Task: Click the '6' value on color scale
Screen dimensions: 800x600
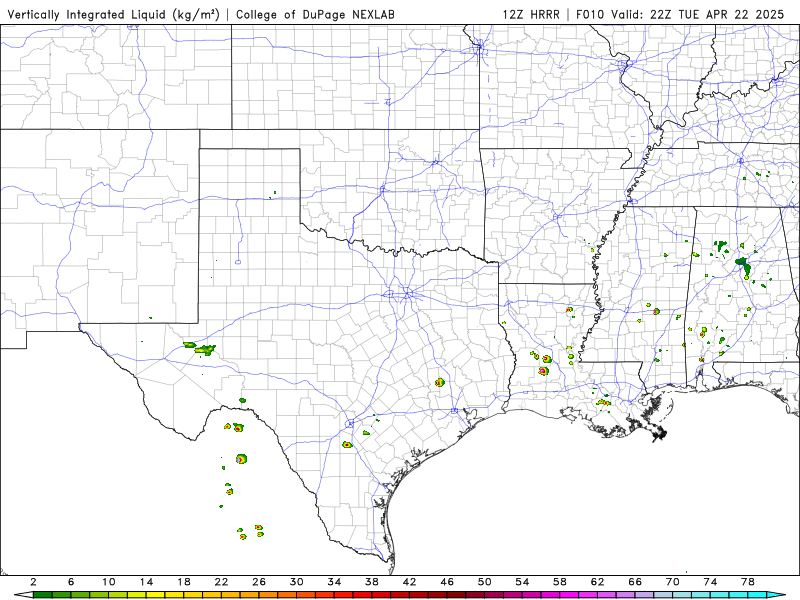Action: 71,582
